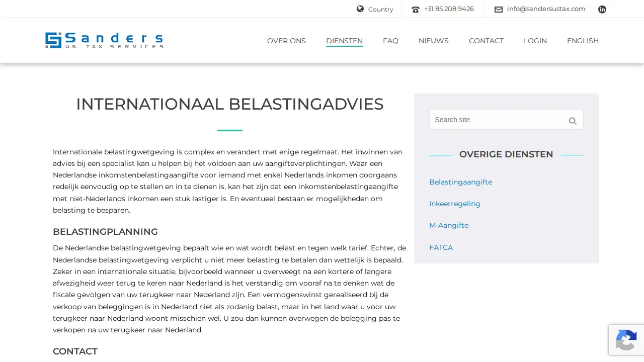This screenshot has height=362, width=644.
Task: Click the Sanders U.S. Tax Services logo
Action: 104,40
